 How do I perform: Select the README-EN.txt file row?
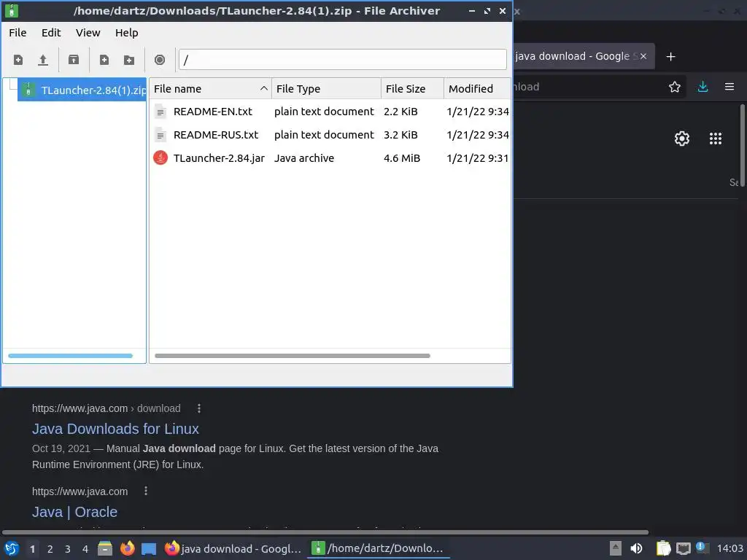coord(330,112)
